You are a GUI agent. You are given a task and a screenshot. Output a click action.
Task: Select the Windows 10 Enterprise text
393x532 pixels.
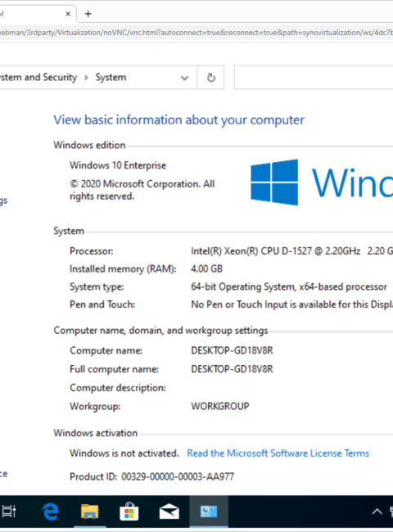pyautogui.click(x=118, y=165)
